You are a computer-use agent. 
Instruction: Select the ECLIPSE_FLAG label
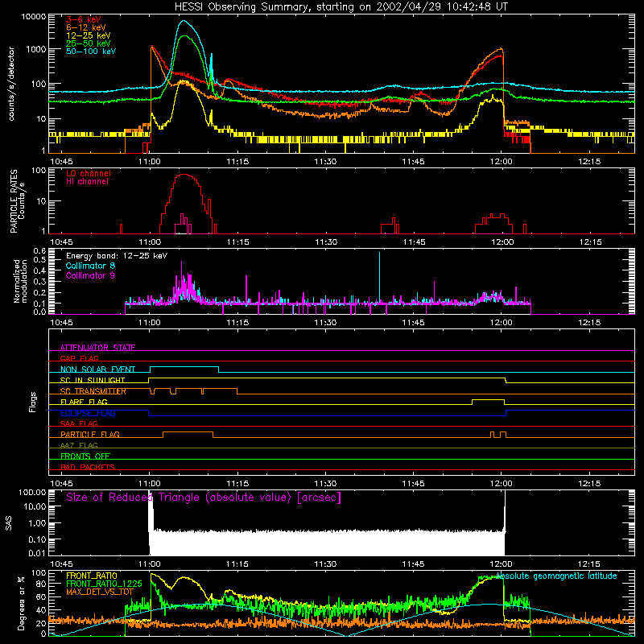point(88,413)
